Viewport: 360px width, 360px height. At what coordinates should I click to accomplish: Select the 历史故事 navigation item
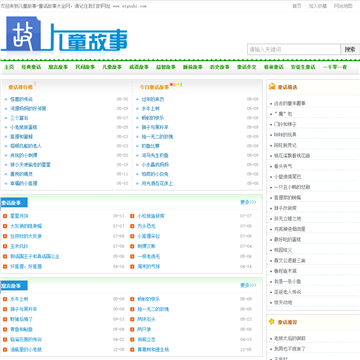pyautogui.click(x=220, y=67)
